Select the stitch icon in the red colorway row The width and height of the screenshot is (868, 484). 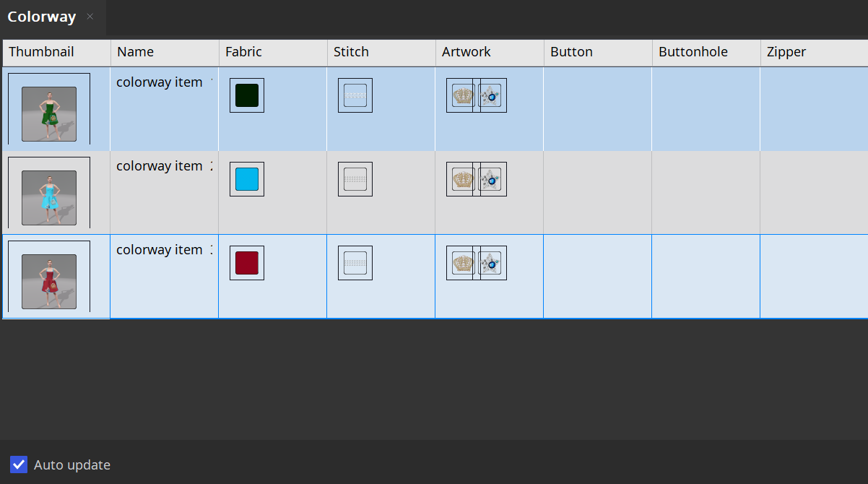[x=355, y=263]
